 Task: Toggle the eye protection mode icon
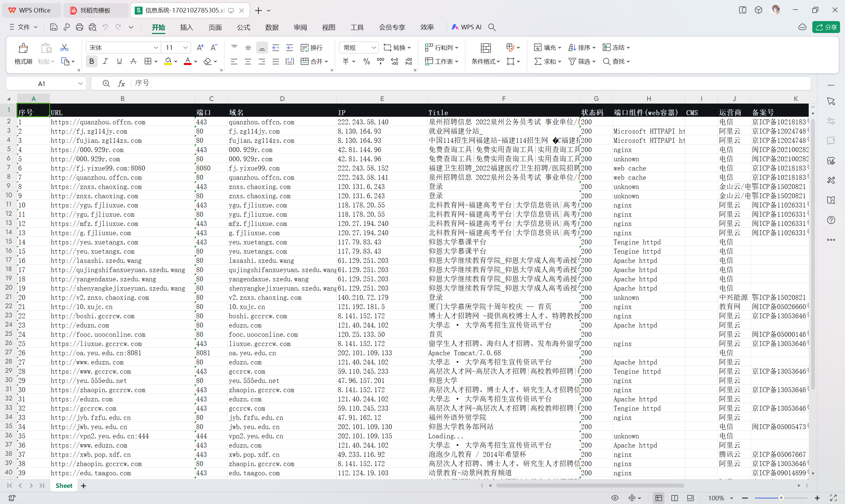(x=615, y=498)
